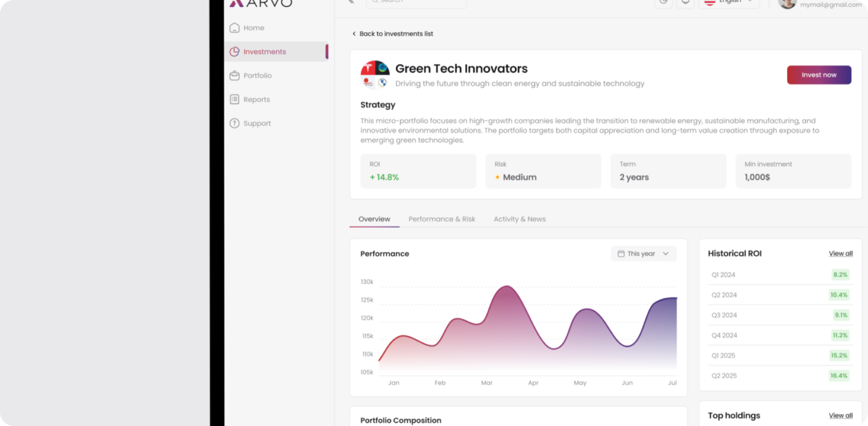Click the Invest now button
Viewport: 868px width, 426px height.
(x=819, y=75)
